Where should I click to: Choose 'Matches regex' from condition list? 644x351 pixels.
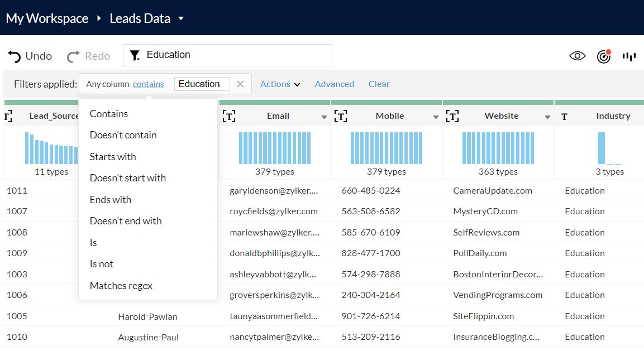pos(121,286)
